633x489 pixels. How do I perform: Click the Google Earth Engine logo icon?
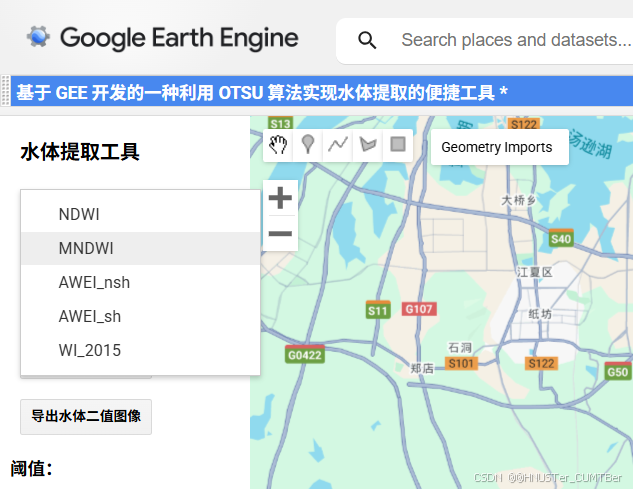[38, 37]
